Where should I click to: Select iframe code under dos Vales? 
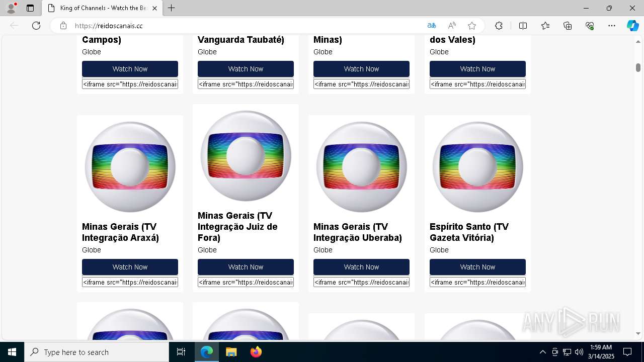477,84
